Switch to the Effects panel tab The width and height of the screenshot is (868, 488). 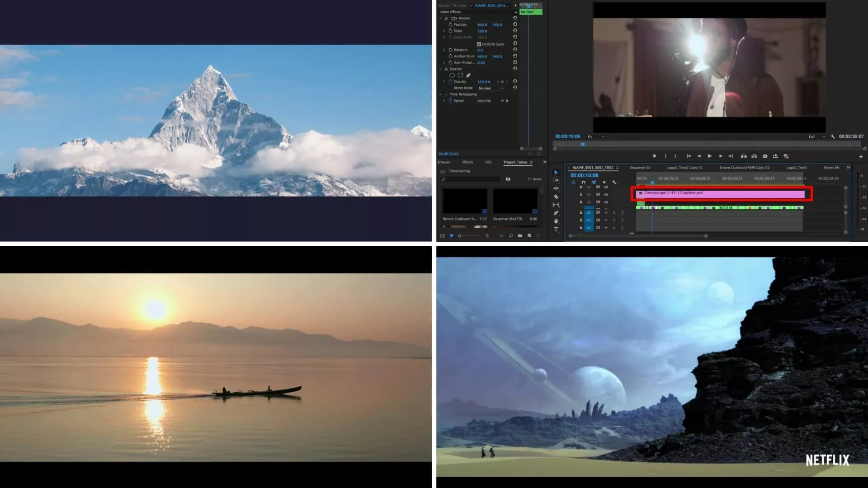(467, 162)
